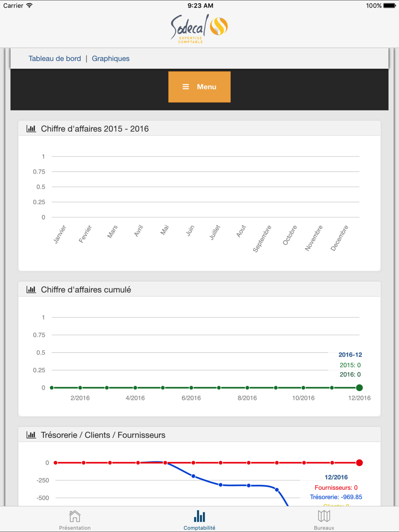
Task: Click the hamburger icon inside Menu button
Action: 186,87
